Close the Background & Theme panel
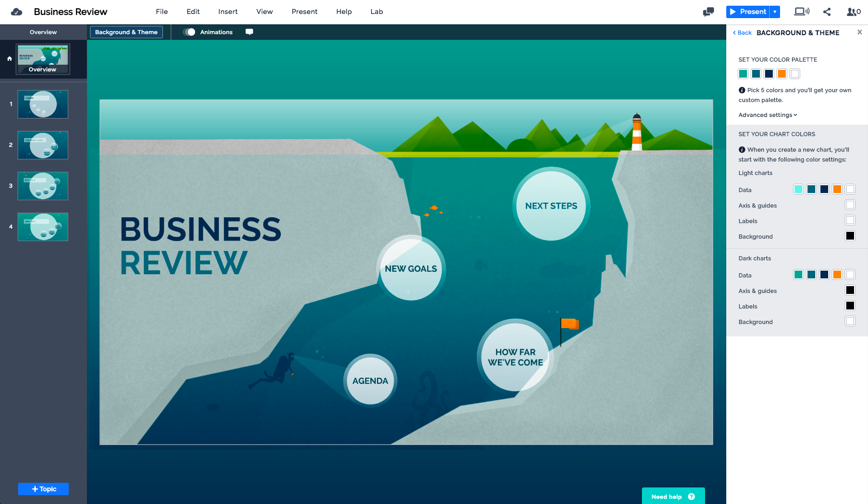Image resolution: width=868 pixels, height=504 pixels. pos(859,32)
